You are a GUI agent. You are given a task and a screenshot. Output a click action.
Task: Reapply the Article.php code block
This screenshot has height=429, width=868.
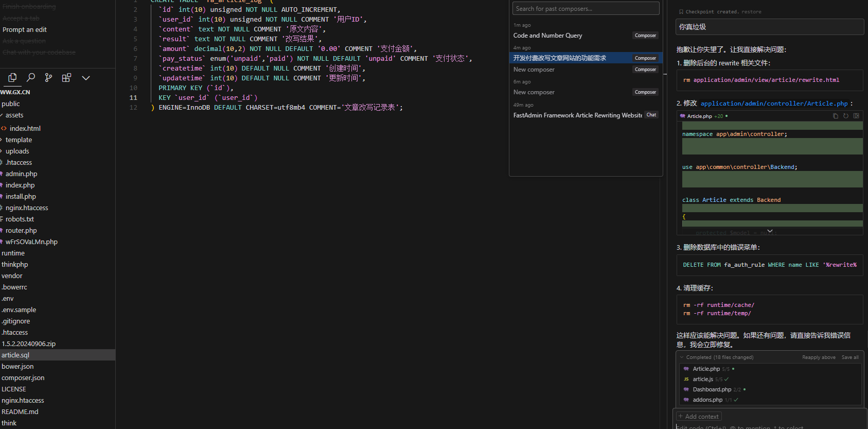(845, 116)
